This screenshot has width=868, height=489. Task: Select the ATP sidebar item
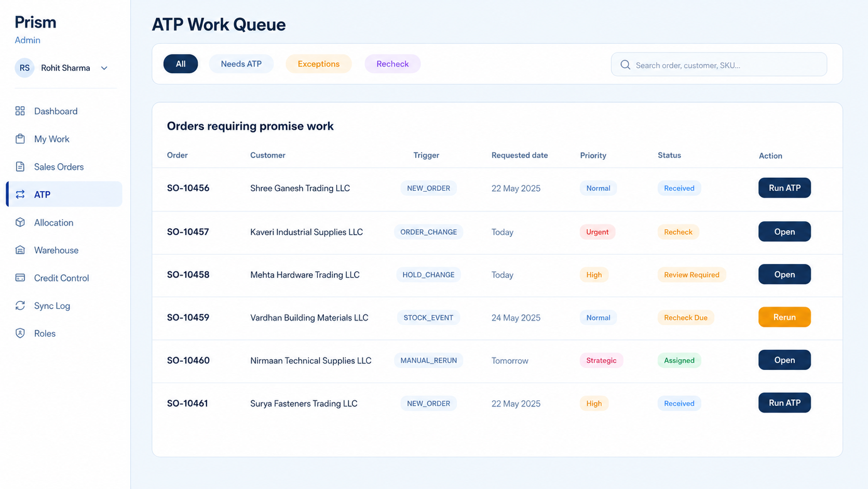[x=64, y=194]
